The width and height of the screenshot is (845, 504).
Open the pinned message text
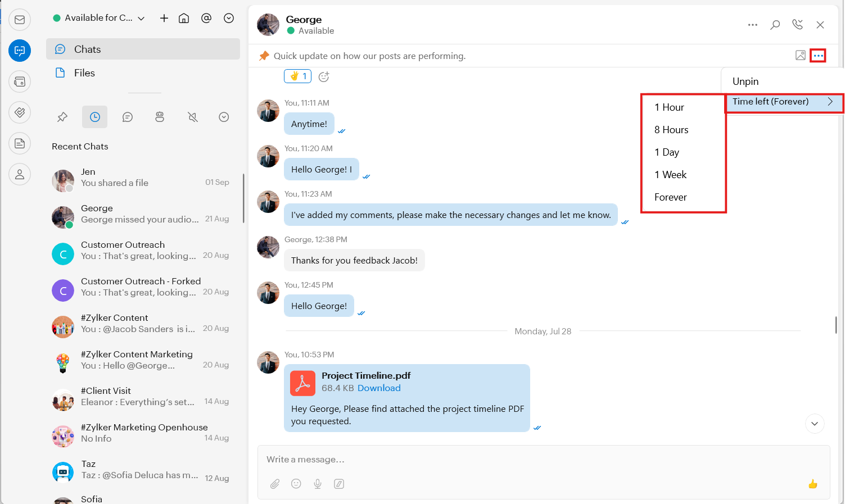tap(369, 56)
